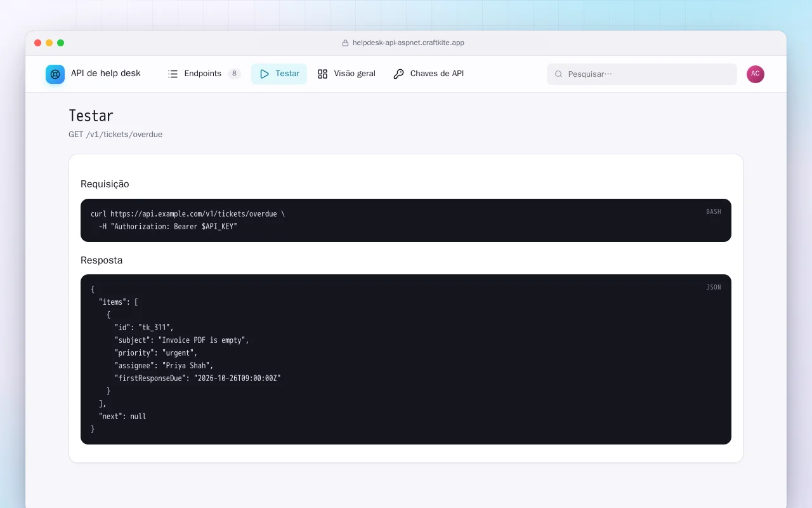Click the Visão geral grid icon
Image resolution: width=812 pixels, height=508 pixels.
tap(322, 74)
